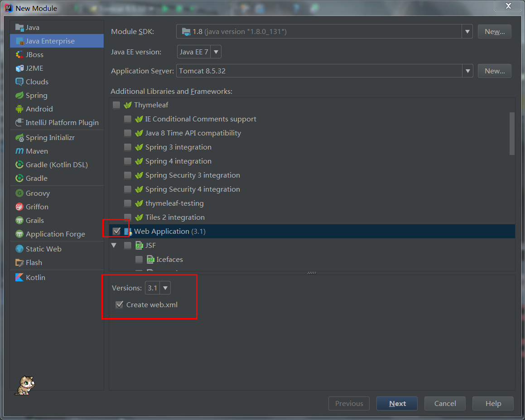525x420 pixels.
Task: Click the Application Forge icon
Action: tap(19, 234)
